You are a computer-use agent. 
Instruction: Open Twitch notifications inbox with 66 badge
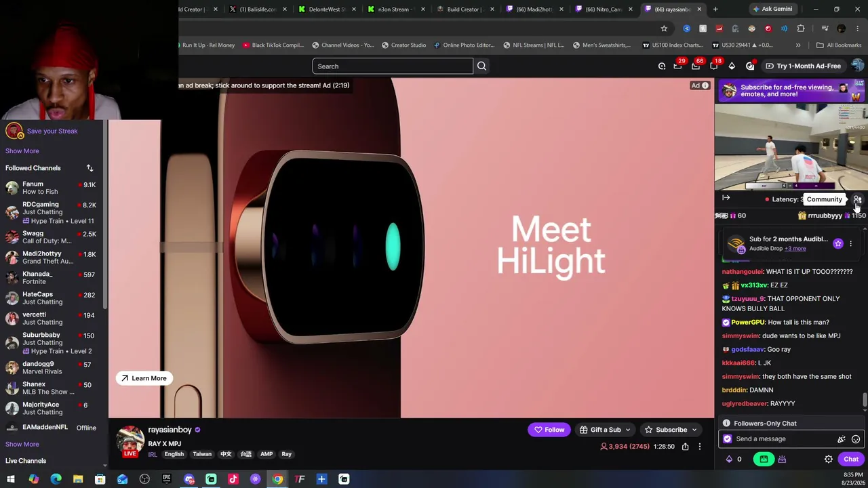coord(696,66)
